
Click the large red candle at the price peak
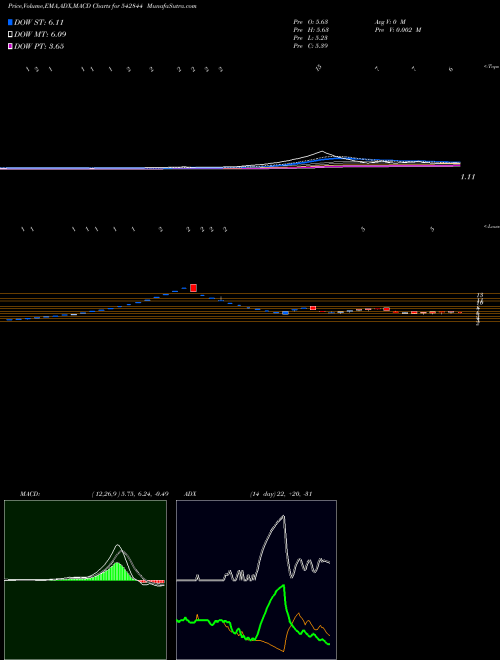(x=194, y=288)
